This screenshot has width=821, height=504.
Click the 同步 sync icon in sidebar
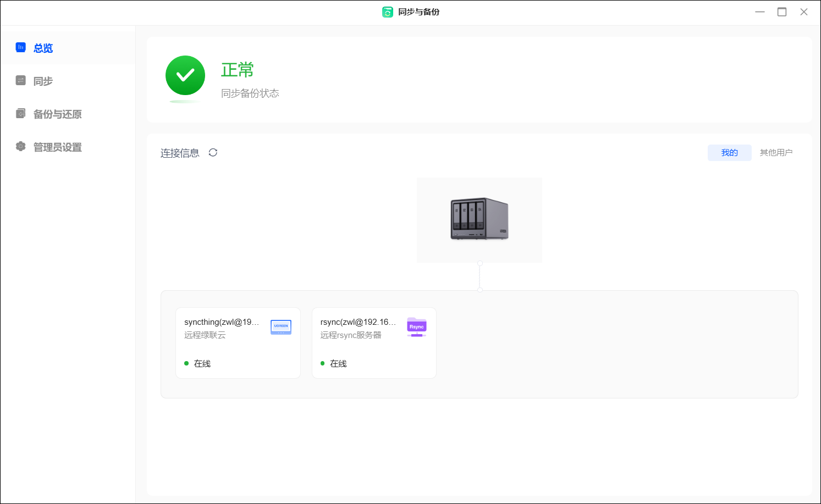[21, 81]
